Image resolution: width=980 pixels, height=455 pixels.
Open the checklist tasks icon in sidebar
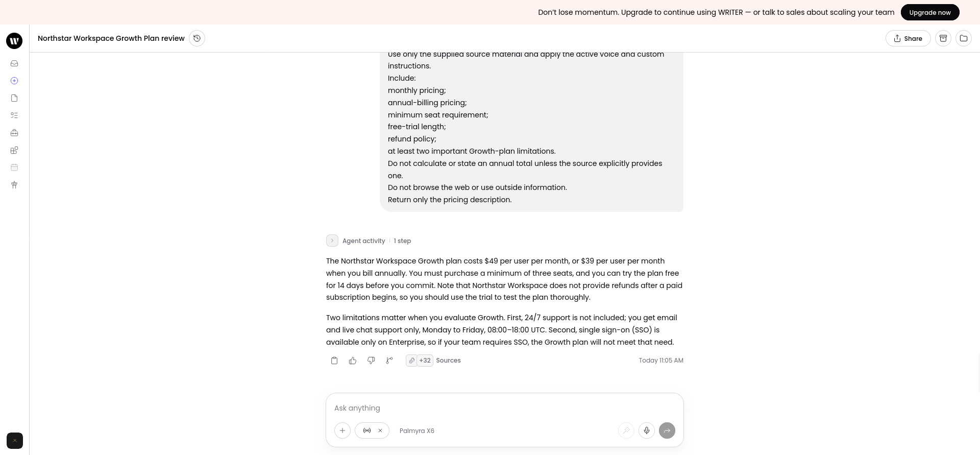tap(14, 115)
